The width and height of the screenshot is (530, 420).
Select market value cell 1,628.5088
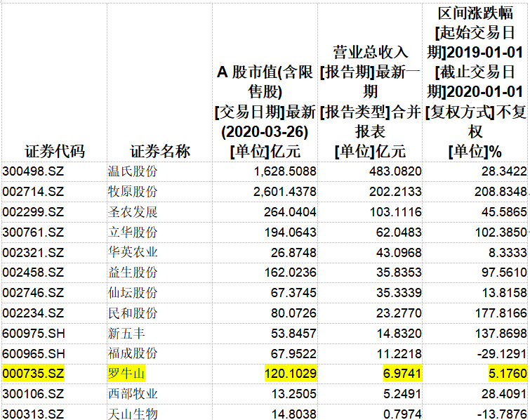point(265,171)
